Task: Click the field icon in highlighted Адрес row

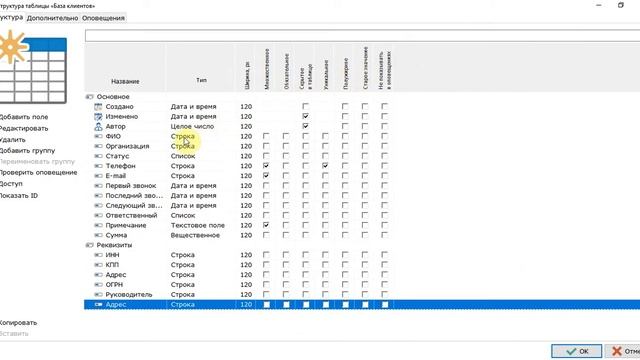Action: (98, 304)
